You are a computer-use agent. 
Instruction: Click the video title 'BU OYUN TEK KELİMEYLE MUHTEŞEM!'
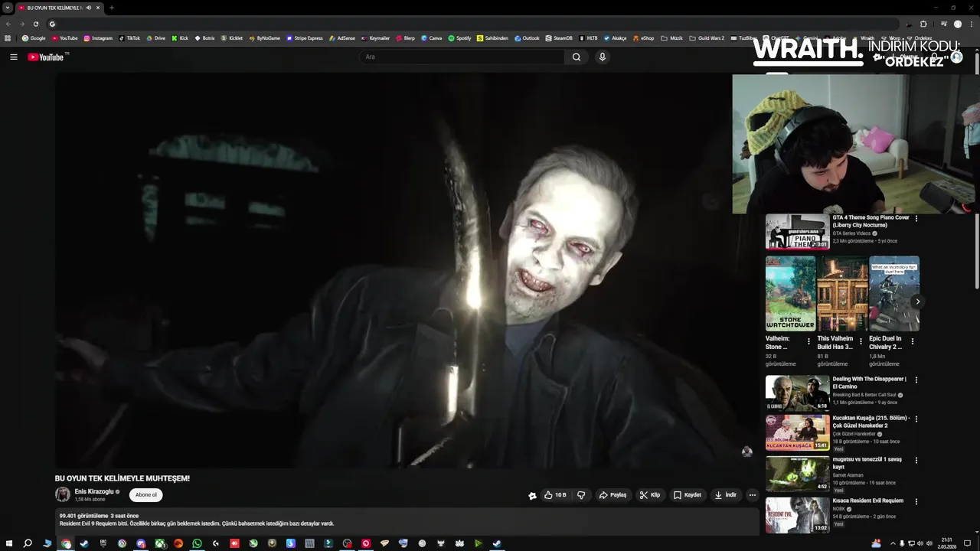[122, 478]
